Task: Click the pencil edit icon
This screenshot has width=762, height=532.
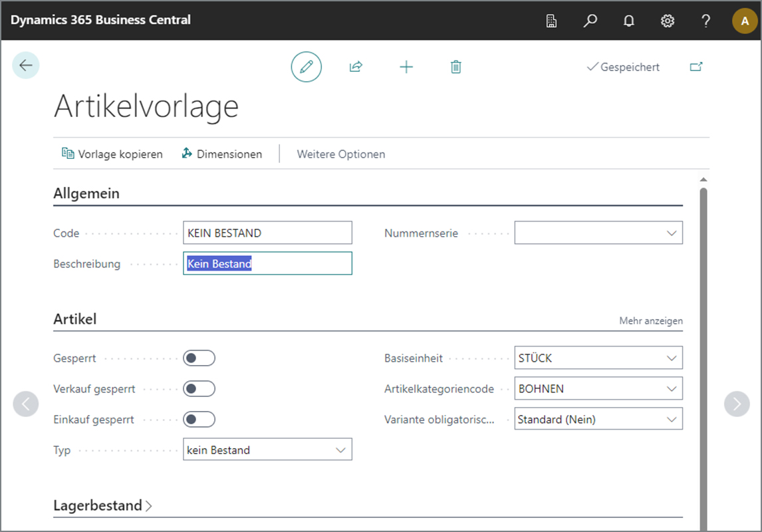Action: 306,66
